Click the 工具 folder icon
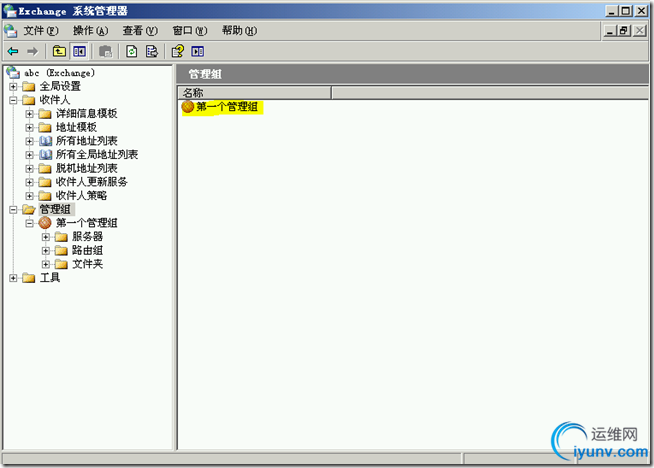The width and height of the screenshot is (654, 468). tap(29, 278)
